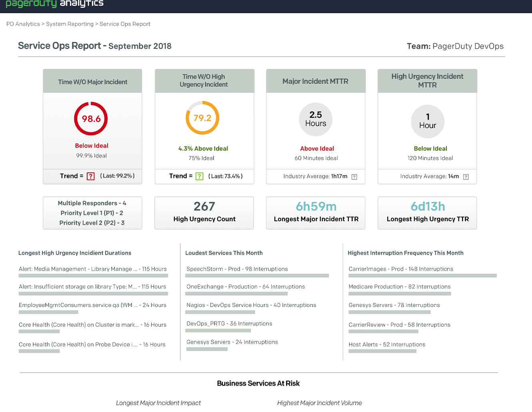Open the 267 High Urgency Count card
The image size is (532, 412).
click(x=204, y=213)
